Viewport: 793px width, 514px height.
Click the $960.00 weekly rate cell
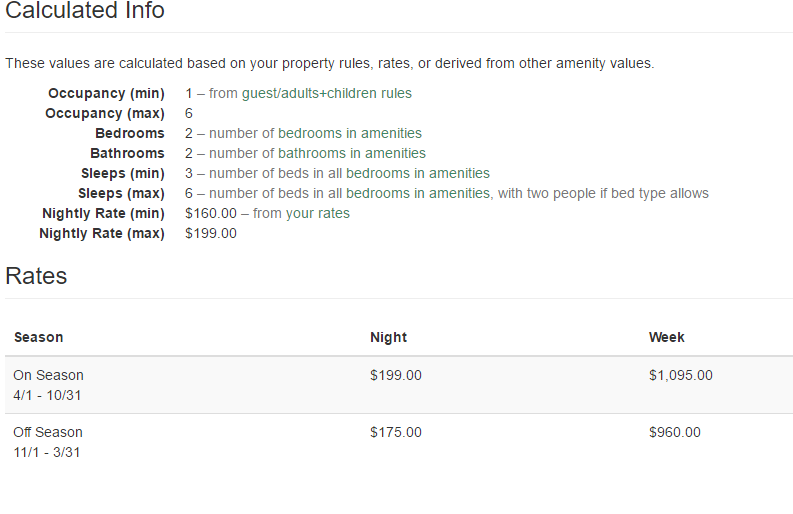pyautogui.click(x=675, y=432)
